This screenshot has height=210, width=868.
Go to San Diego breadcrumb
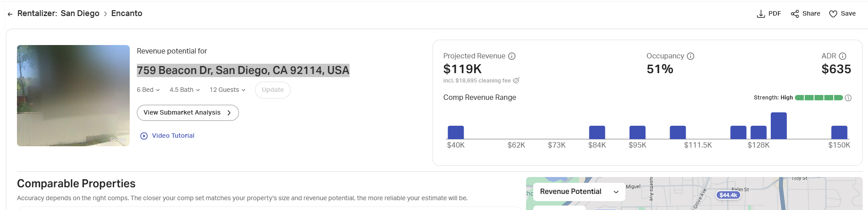point(80,13)
